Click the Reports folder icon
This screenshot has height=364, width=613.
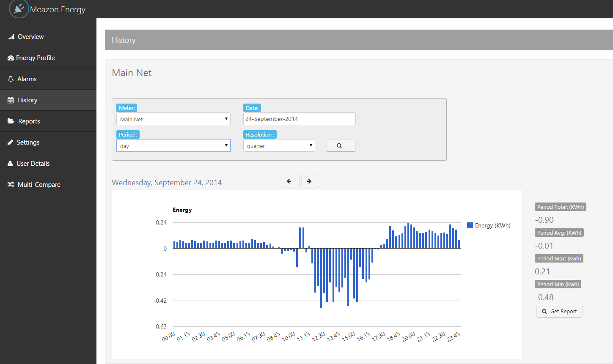click(x=11, y=121)
